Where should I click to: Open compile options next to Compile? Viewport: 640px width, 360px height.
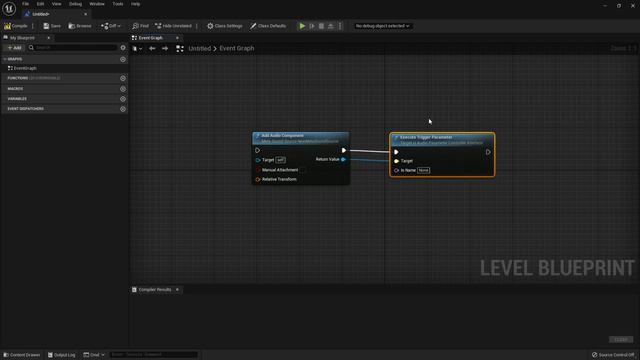point(33,26)
